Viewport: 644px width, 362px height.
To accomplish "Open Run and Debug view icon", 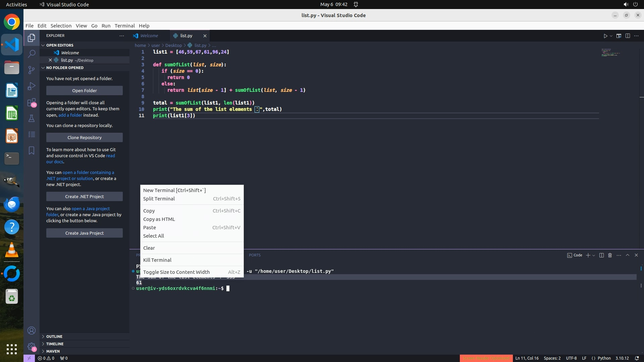I will [32, 86].
